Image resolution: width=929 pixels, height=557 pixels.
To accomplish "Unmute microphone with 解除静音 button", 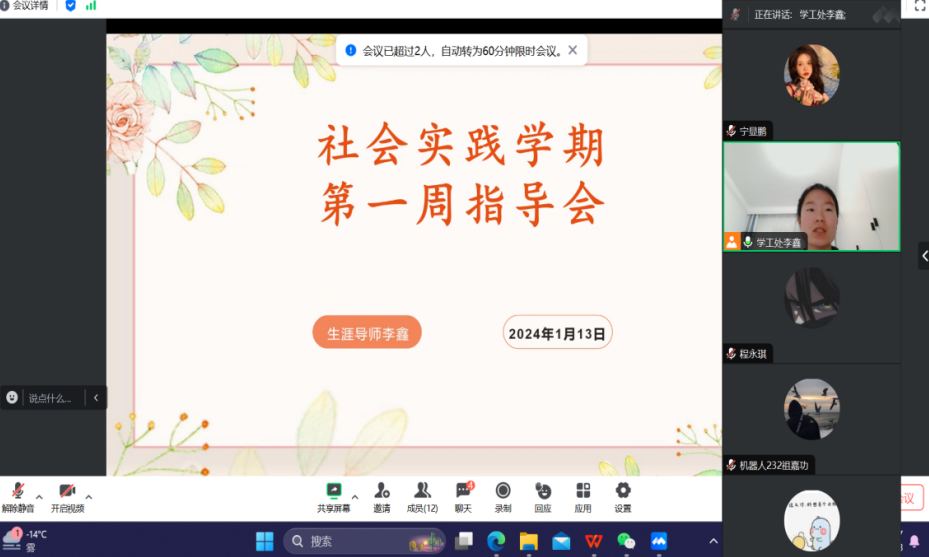I will coord(17,496).
